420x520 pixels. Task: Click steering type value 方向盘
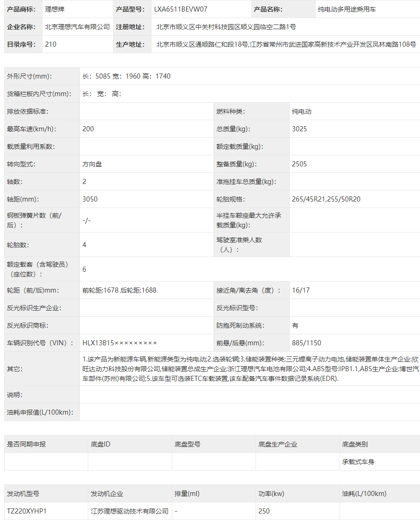point(92,164)
